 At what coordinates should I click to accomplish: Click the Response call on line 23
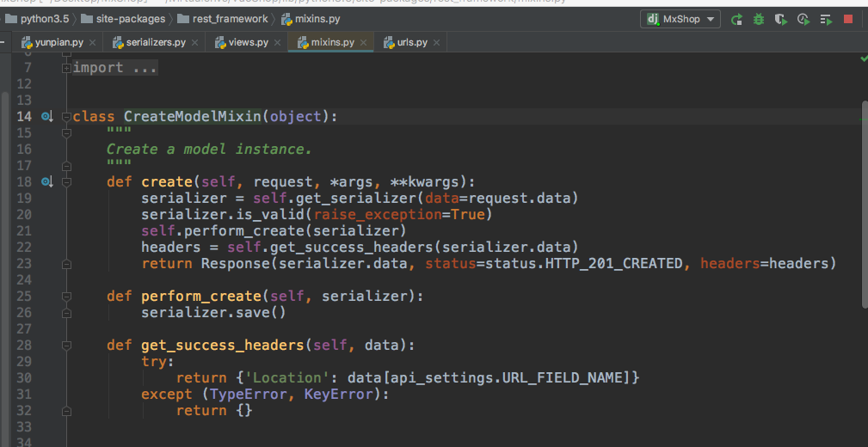(x=235, y=263)
